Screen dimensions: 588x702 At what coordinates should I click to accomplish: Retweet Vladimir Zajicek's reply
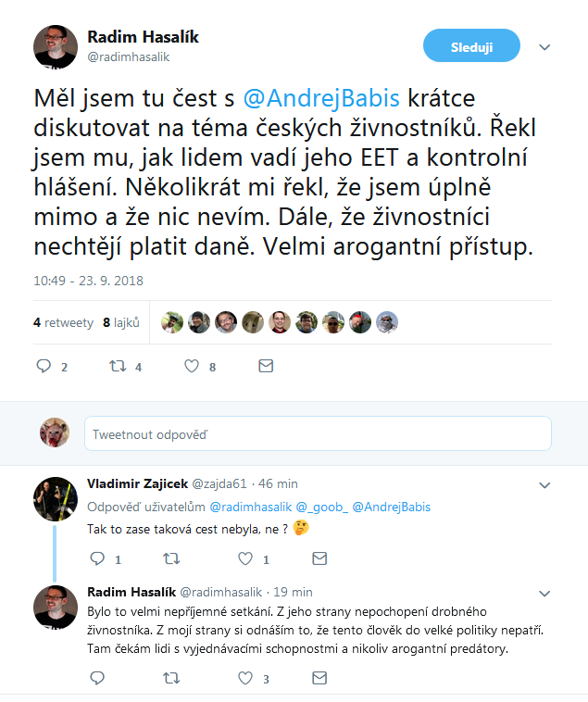pyautogui.click(x=170, y=558)
